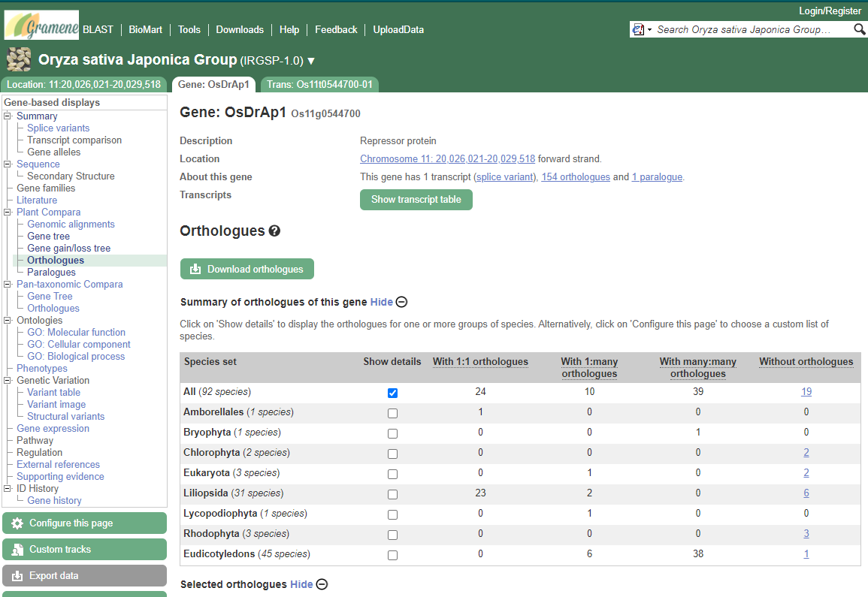868x597 pixels.
Task: Switch to the Location tab
Action: [83, 84]
